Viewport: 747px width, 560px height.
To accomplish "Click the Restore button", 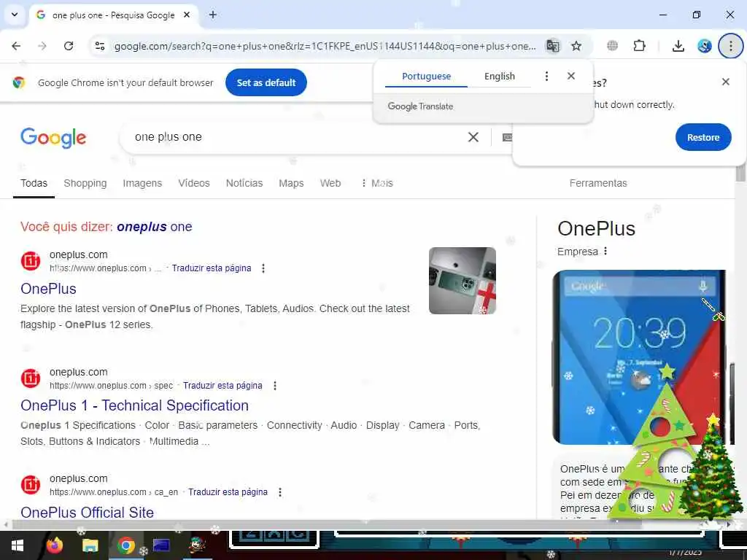I will (703, 137).
